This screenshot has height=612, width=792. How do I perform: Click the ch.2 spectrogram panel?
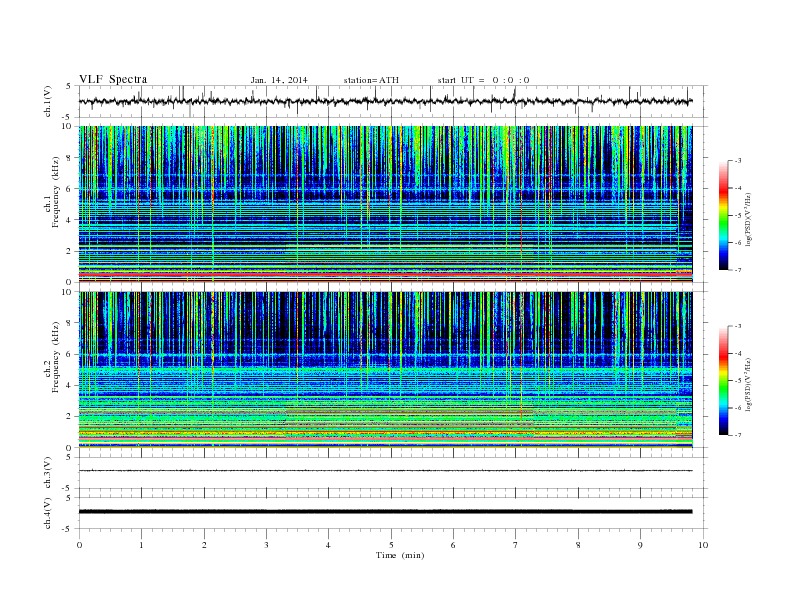pyautogui.click(x=385, y=370)
